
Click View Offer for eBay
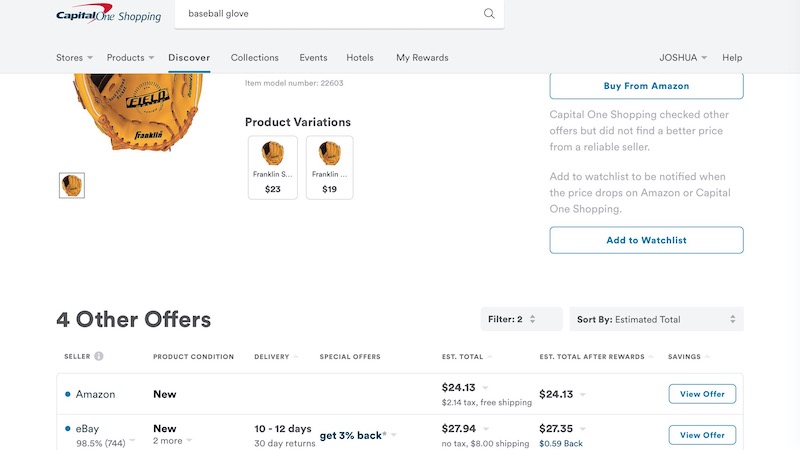click(x=702, y=435)
